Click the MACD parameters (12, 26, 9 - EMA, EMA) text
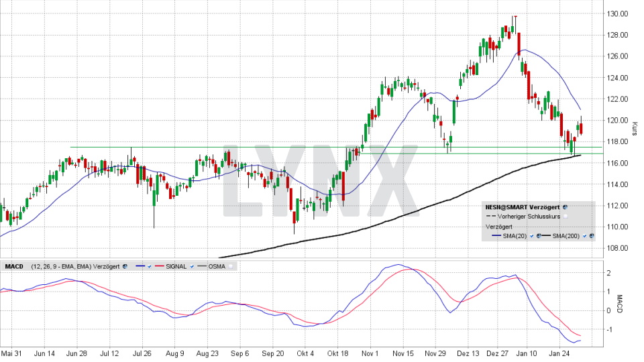The width and height of the screenshot is (644, 362). [x=61, y=266]
